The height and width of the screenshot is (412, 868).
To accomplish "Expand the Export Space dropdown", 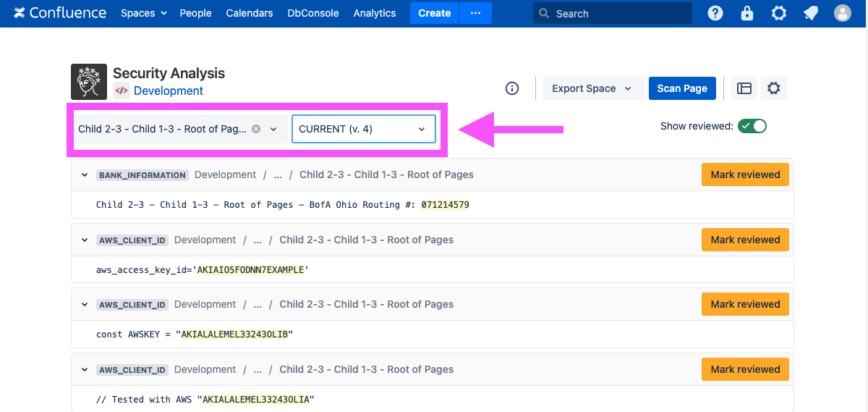I will 591,88.
